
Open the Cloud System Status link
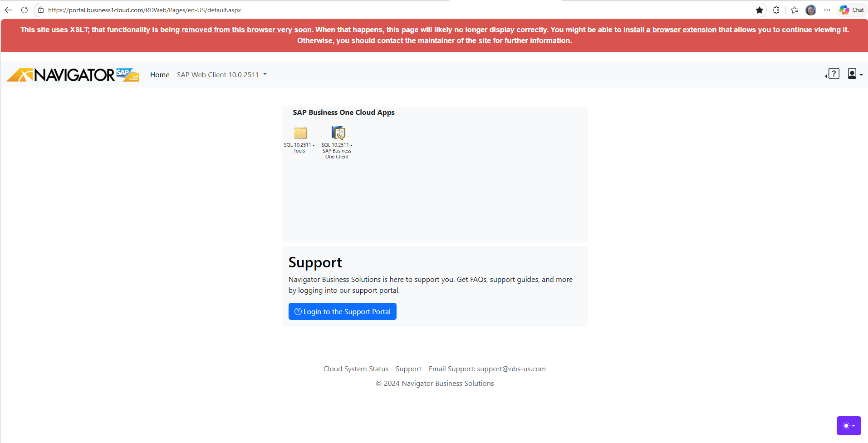(x=356, y=369)
